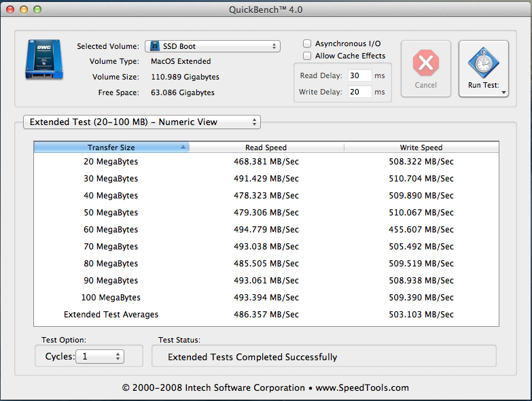This screenshot has height=401, width=532.
Task: Click read speed 478.323 MB/Sec
Action: click(x=266, y=196)
